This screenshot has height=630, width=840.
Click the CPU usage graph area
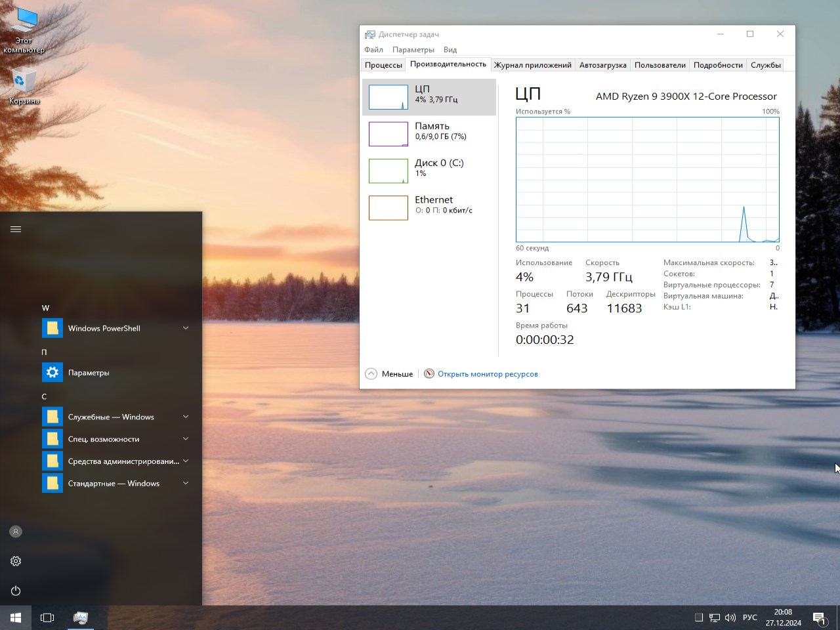pos(647,180)
